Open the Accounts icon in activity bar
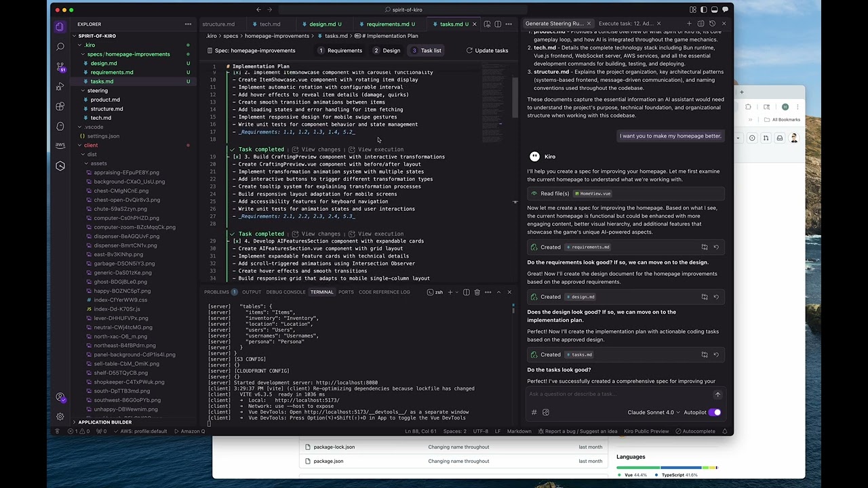This screenshot has width=868, height=488. pyautogui.click(x=60, y=398)
